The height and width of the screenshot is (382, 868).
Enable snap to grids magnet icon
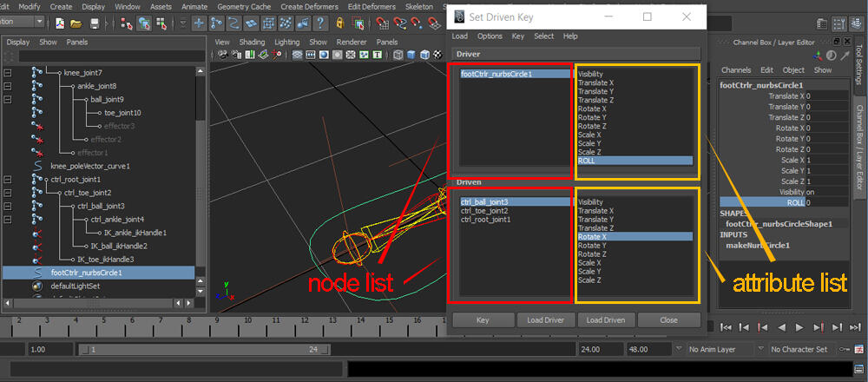[382, 23]
